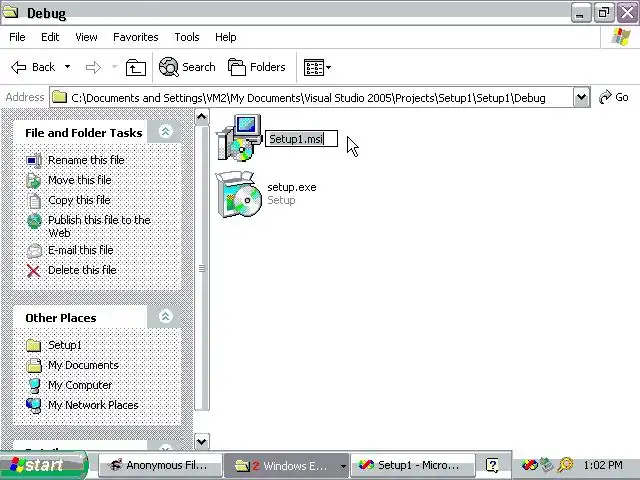The image size is (640, 480).
Task: Click Publish this file to the Web
Action: pyautogui.click(x=99, y=226)
